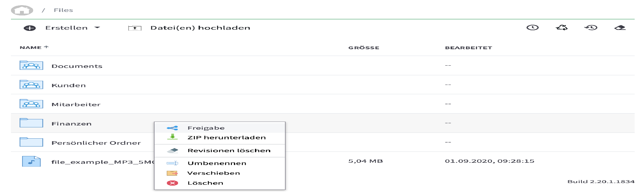Click the Files breadcrumb label
This screenshot has width=644, height=193.
(63, 10)
